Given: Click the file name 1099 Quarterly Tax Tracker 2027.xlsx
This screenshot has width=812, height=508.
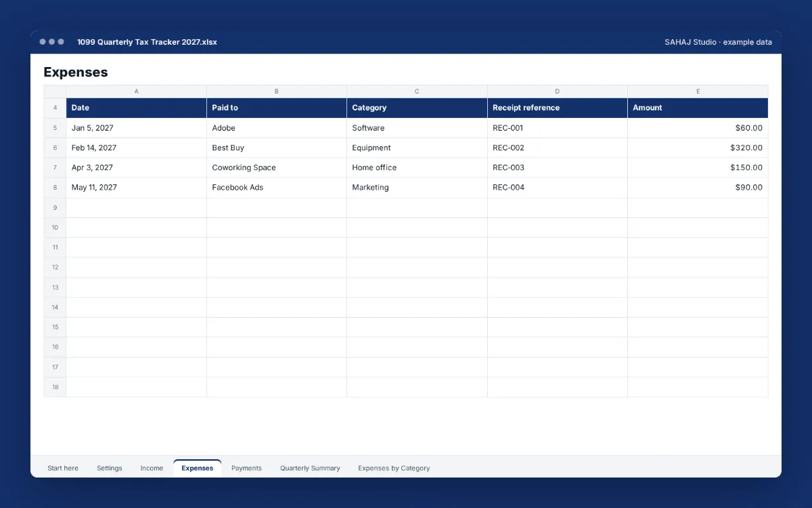Looking at the screenshot, I should point(147,42).
